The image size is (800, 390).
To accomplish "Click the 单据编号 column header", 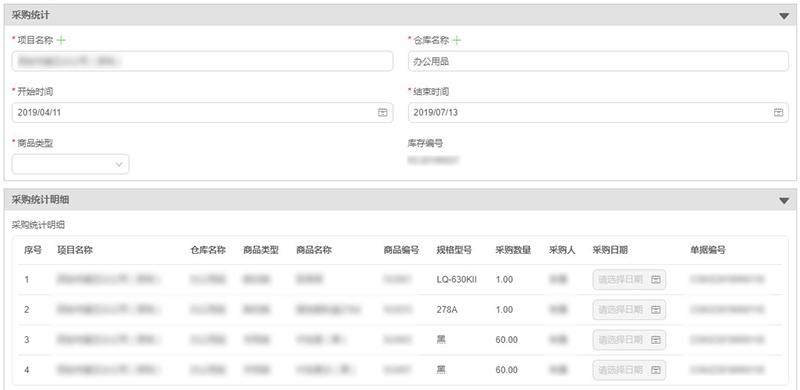I will [x=708, y=250].
